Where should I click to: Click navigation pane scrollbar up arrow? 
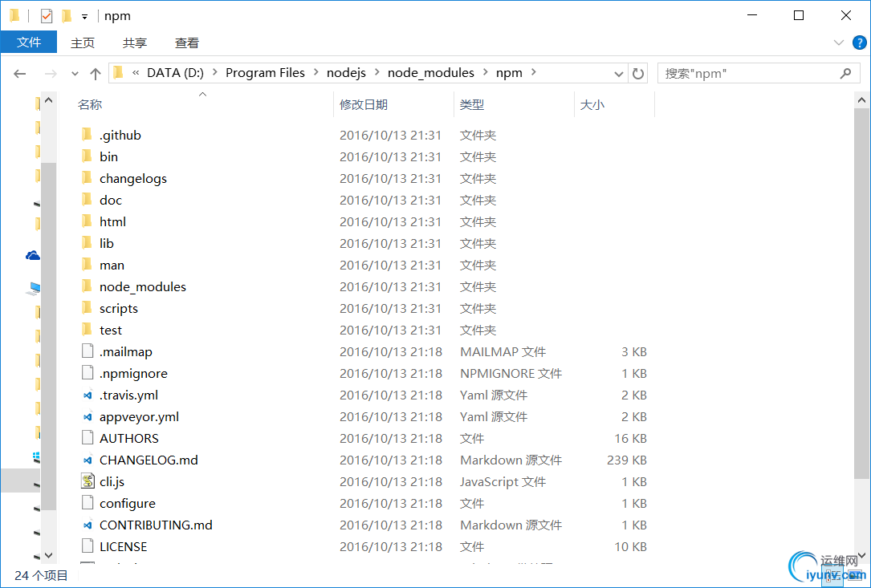coord(48,100)
